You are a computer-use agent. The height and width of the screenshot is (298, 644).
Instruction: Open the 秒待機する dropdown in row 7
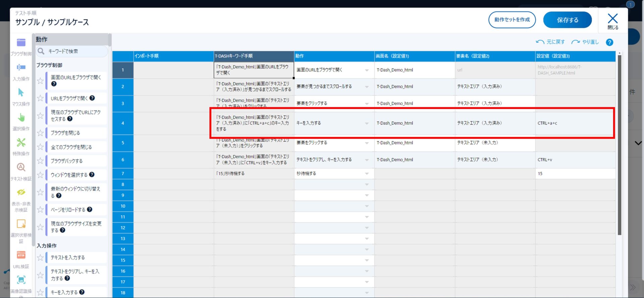click(367, 174)
